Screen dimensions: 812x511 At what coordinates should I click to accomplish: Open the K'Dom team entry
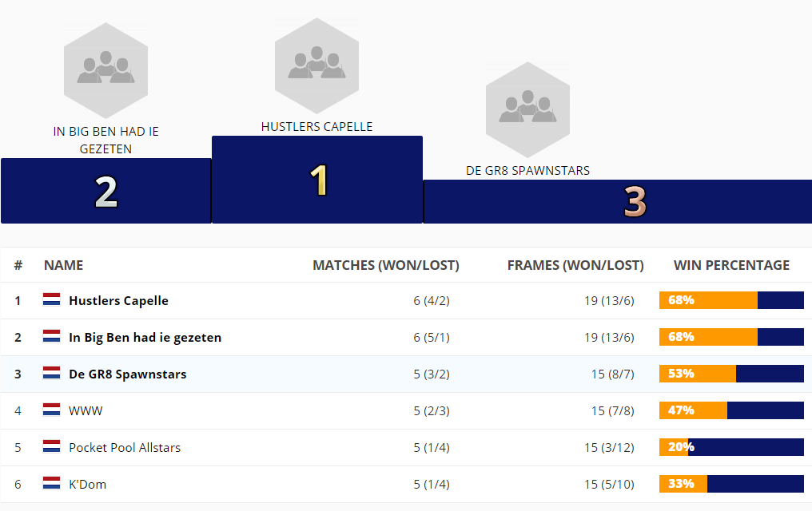coord(87,485)
